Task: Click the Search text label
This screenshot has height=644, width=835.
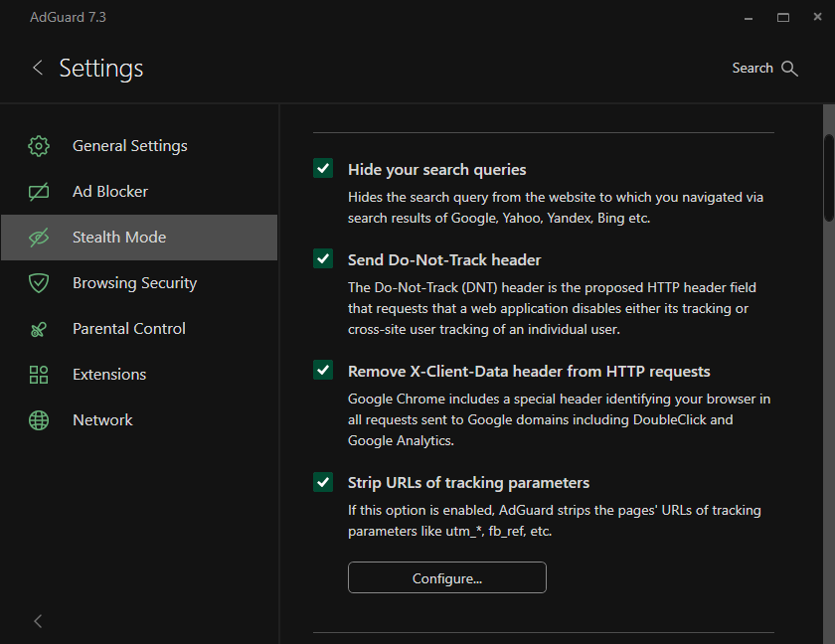Action: pyautogui.click(x=752, y=69)
